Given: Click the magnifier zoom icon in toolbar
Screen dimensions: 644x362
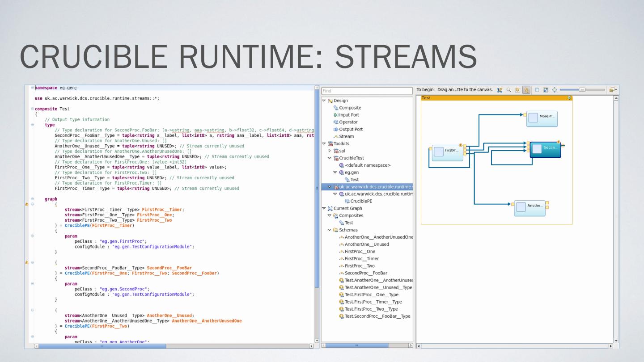Looking at the screenshot, I should pos(509,90).
